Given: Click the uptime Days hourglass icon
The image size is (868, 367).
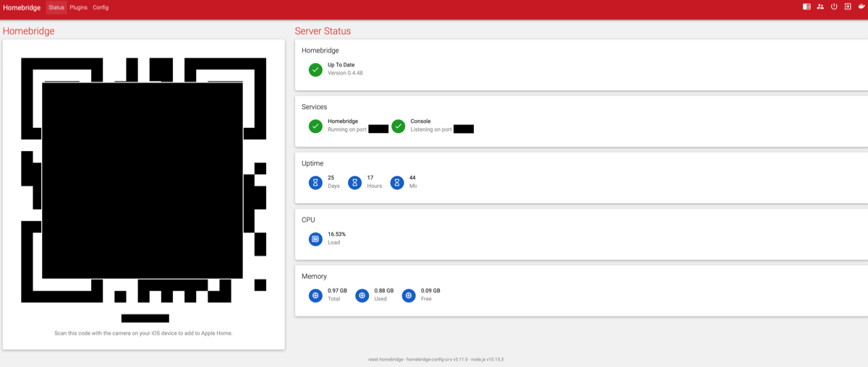Looking at the screenshot, I should point(315,182).
